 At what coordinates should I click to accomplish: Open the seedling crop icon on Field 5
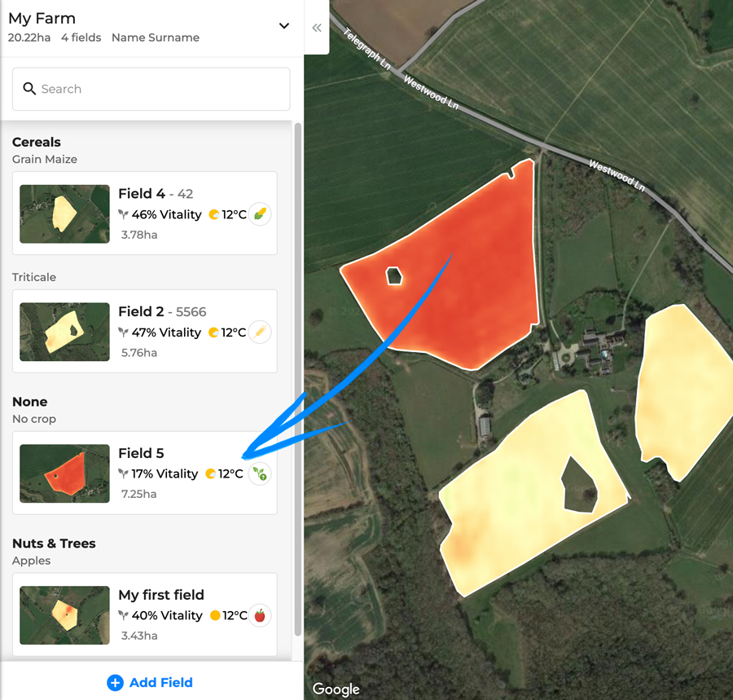260,473
